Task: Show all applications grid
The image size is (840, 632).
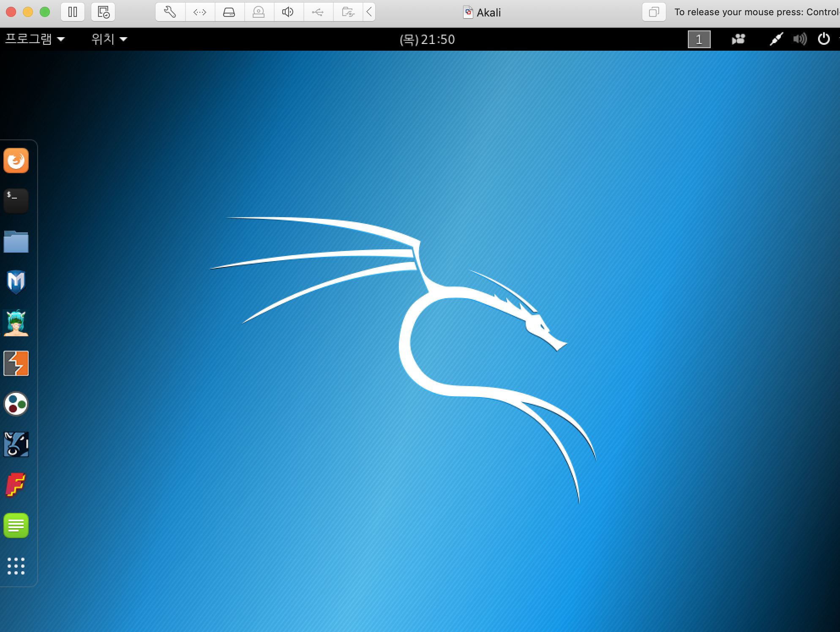Action: point(16,566)
